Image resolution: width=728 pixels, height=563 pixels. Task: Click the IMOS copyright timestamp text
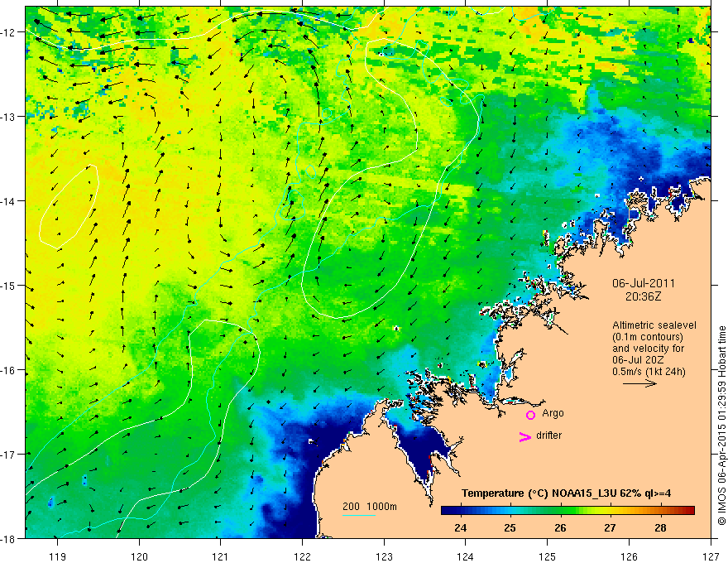[721, 425]
